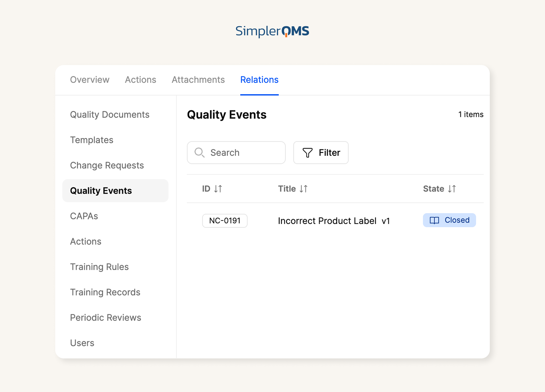Click the book icon in Closed badge
The height and width of the screenshot is (392, 545).
click(x=434, y=220)
